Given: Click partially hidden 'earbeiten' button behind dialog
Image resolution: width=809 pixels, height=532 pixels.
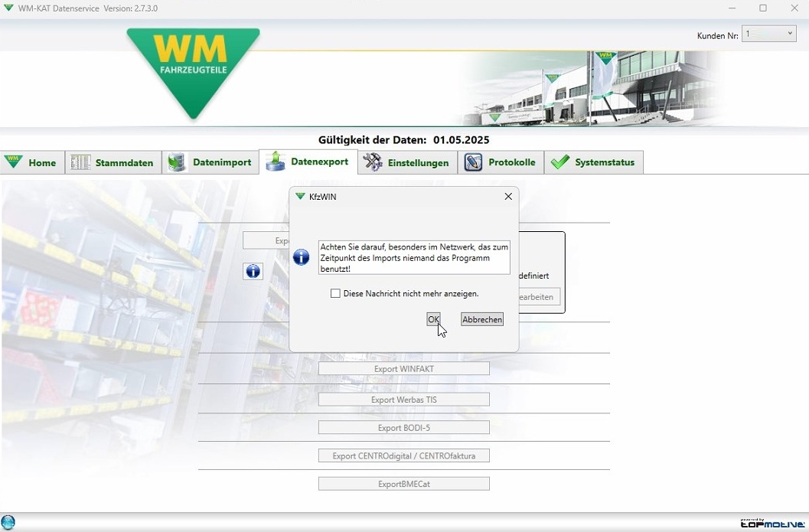Looking at the screenshot, I should click(x=539, y=297).
